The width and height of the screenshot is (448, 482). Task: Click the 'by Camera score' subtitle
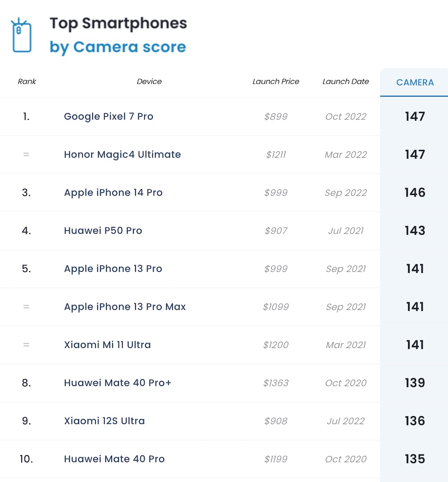point(118,47)
